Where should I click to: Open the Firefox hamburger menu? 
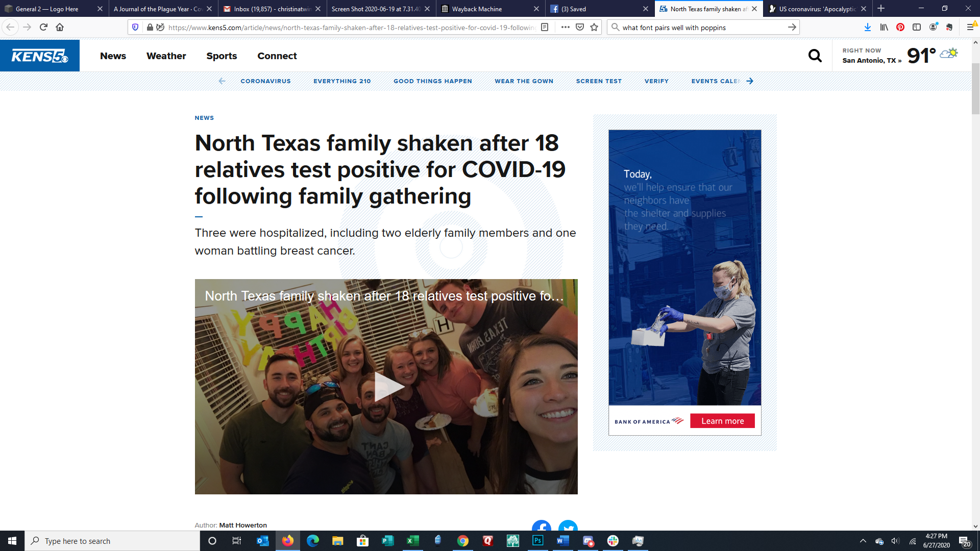point(970,28)
